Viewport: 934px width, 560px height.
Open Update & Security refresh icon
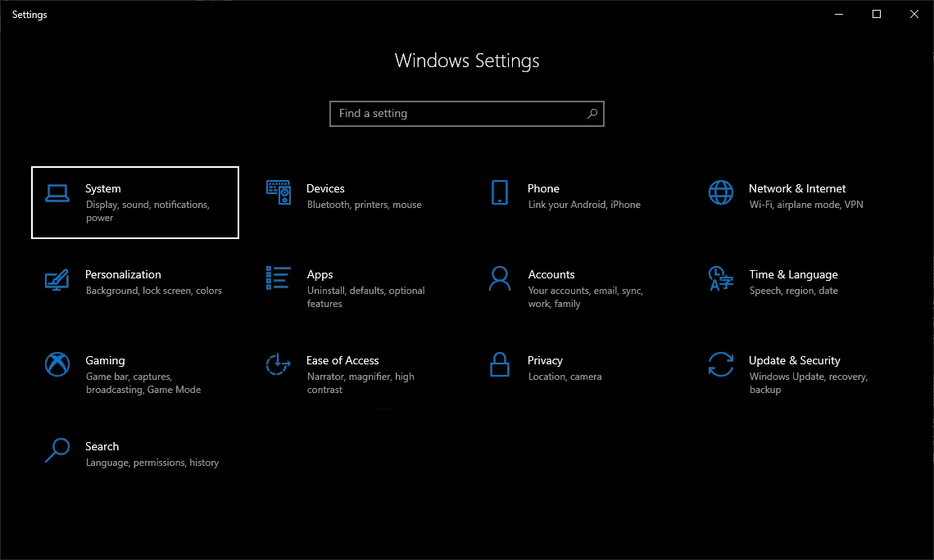pyautogui.click(x=721, y=364)
